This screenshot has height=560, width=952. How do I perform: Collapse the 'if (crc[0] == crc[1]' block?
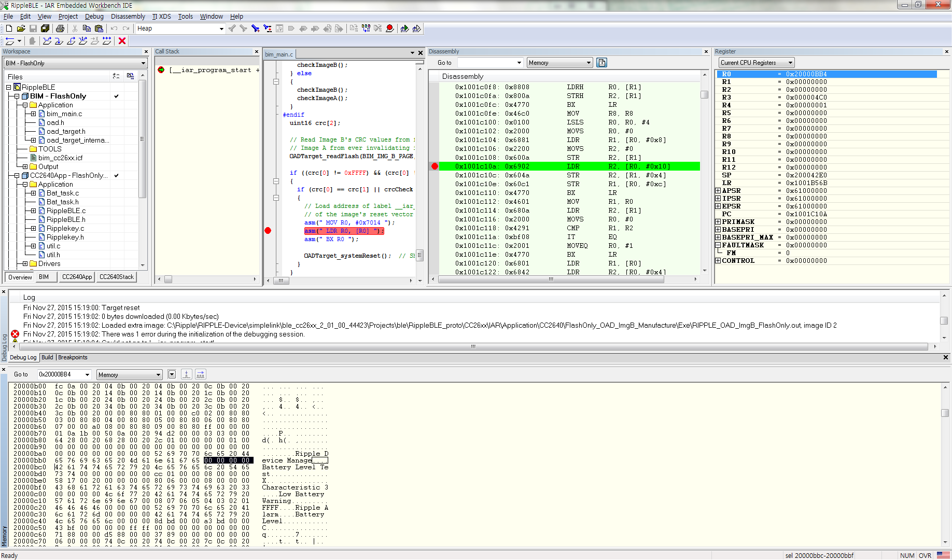pos(276,198)
